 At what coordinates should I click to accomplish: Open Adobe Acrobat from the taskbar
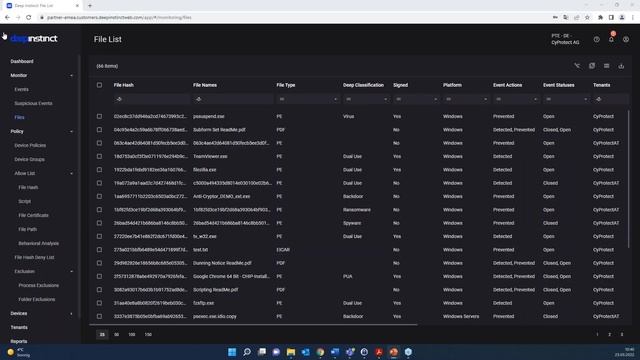[379, 352]
